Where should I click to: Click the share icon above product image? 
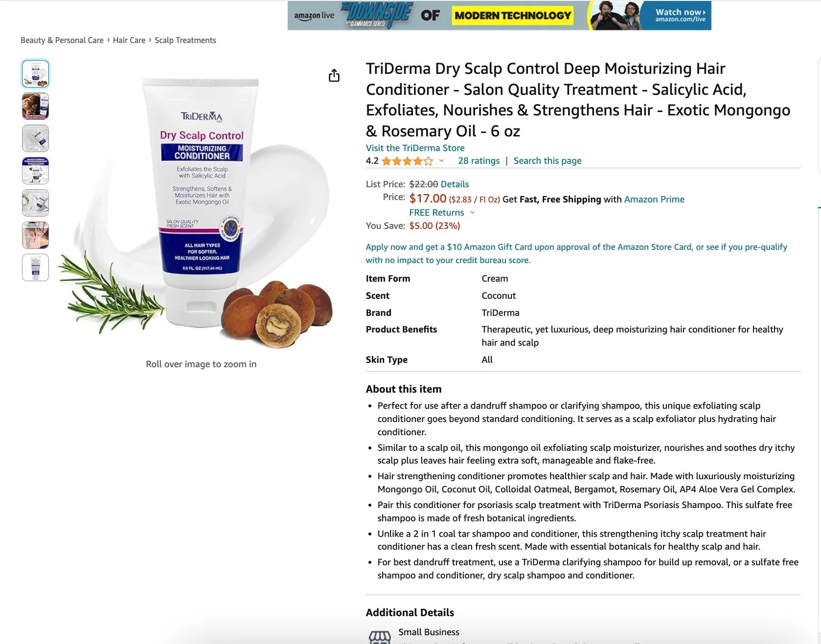pyautogui.click(x=334, y=75)
